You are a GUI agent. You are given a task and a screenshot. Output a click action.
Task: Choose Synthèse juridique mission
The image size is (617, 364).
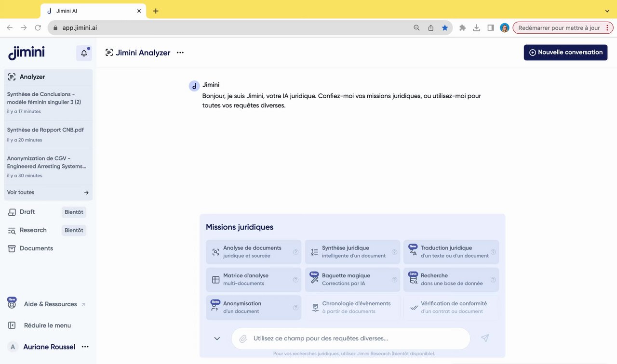352,252
